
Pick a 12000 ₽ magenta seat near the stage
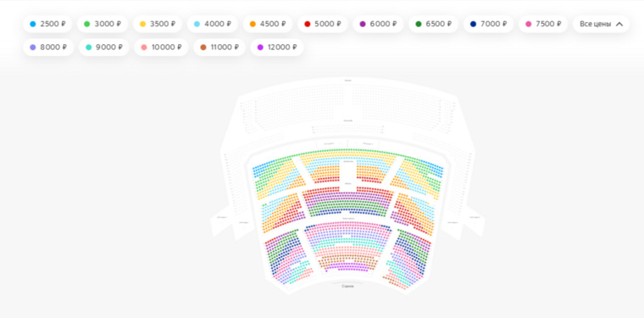[x=348, y=267]
